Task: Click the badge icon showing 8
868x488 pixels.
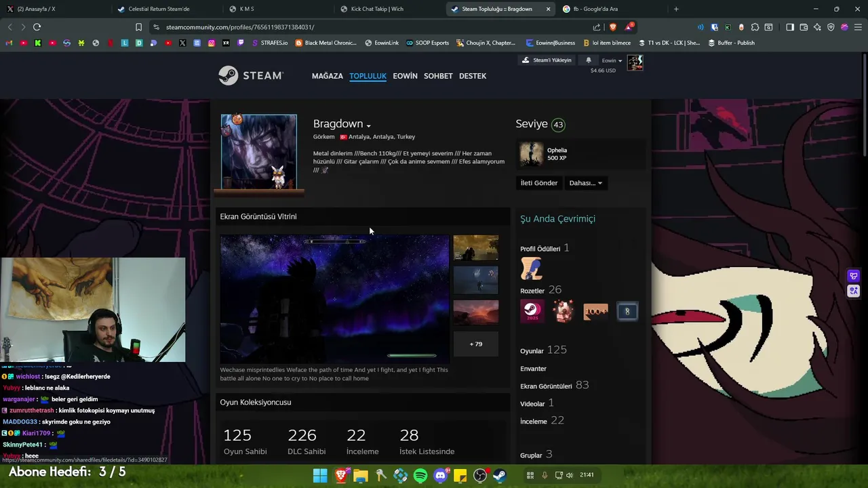Action: click(627, 311)
